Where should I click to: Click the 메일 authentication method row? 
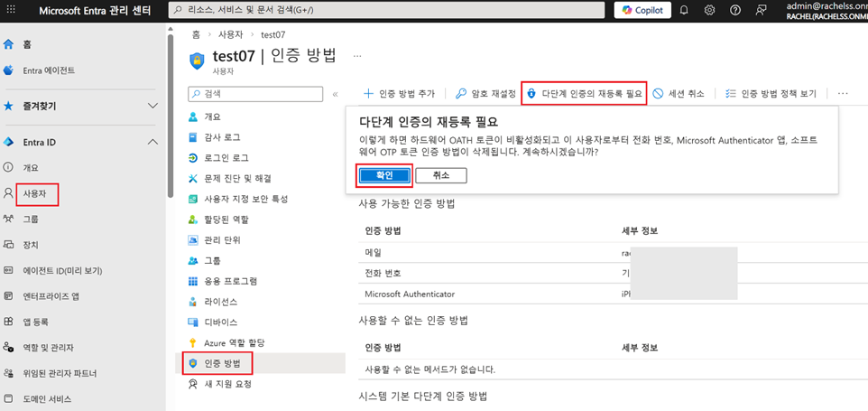[614, 253]
